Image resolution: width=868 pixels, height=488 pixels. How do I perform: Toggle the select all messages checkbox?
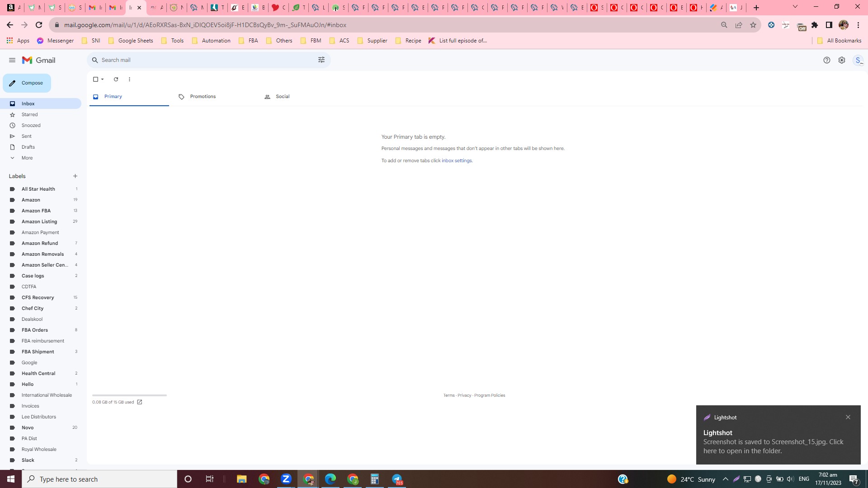pos(95,80)
